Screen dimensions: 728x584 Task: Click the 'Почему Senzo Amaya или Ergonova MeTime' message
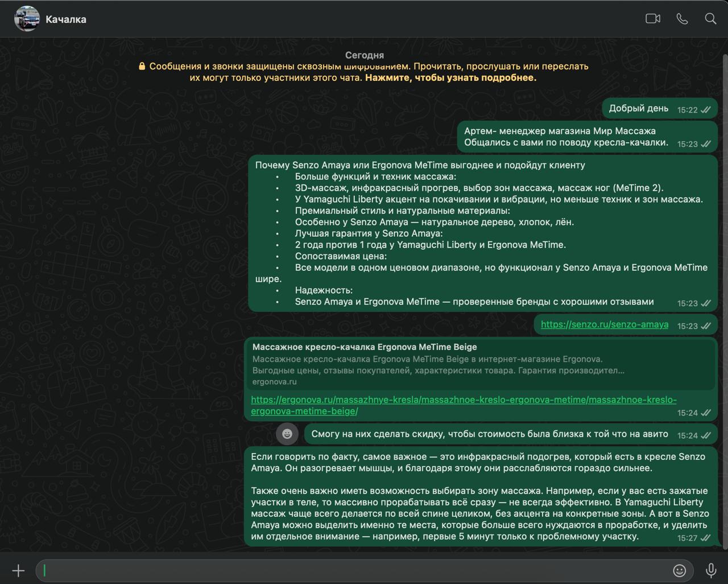click(x=482, y=233)
